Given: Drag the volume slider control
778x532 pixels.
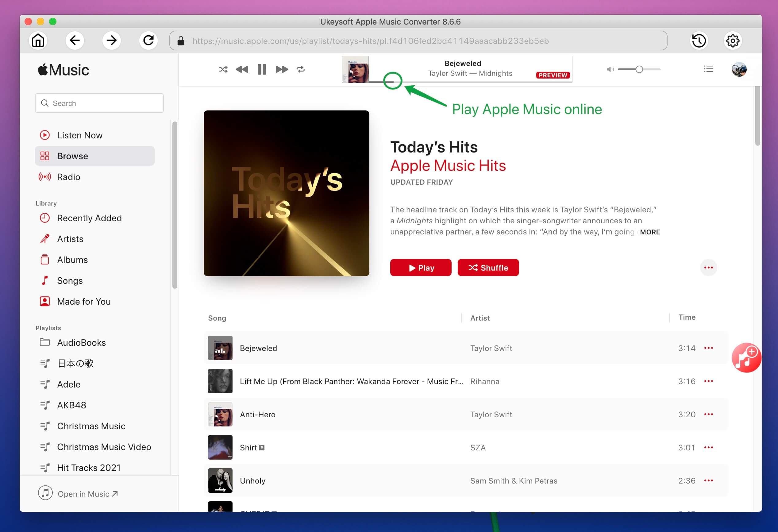Looking at the screenshot, I should point(638,69).
